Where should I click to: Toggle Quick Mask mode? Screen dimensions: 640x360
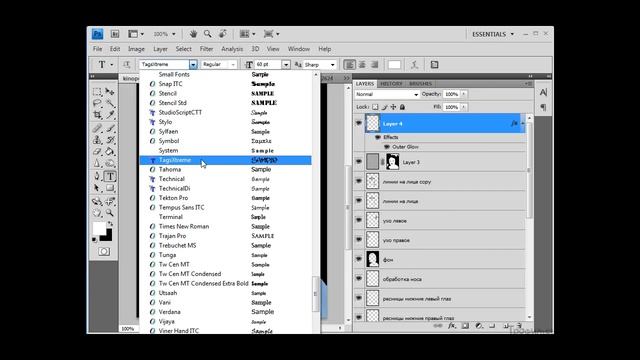[104, 251]
